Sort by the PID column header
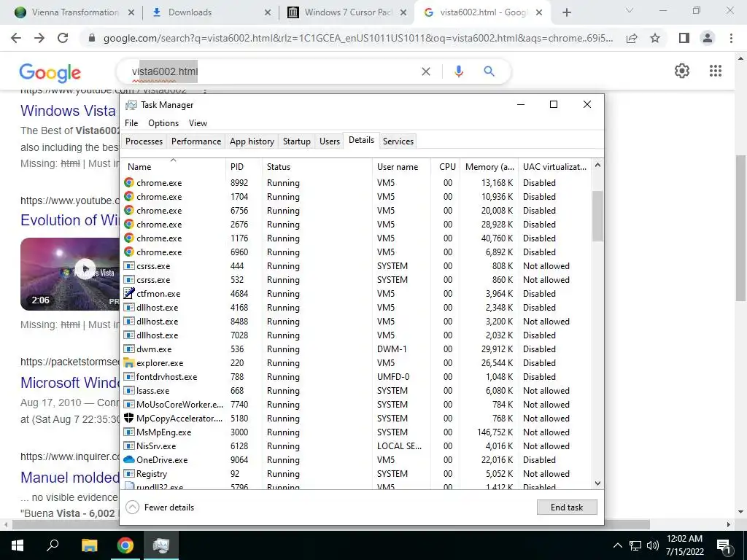This screenshot has height=560, width=747. [244, 167]
